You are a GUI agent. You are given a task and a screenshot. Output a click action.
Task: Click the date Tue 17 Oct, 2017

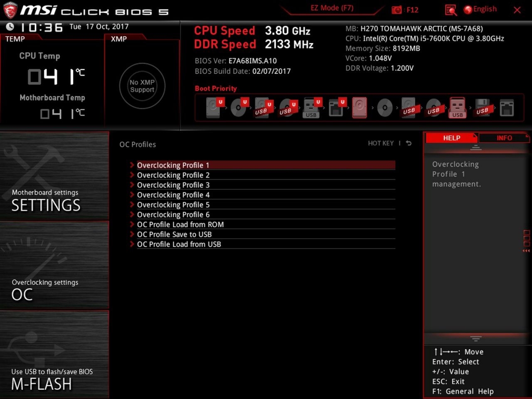[99, 27]
